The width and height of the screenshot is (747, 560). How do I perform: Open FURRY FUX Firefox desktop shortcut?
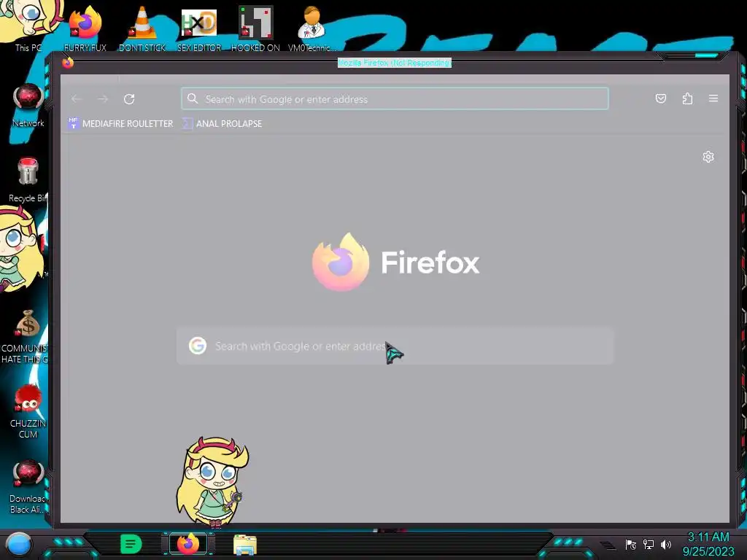85,28
